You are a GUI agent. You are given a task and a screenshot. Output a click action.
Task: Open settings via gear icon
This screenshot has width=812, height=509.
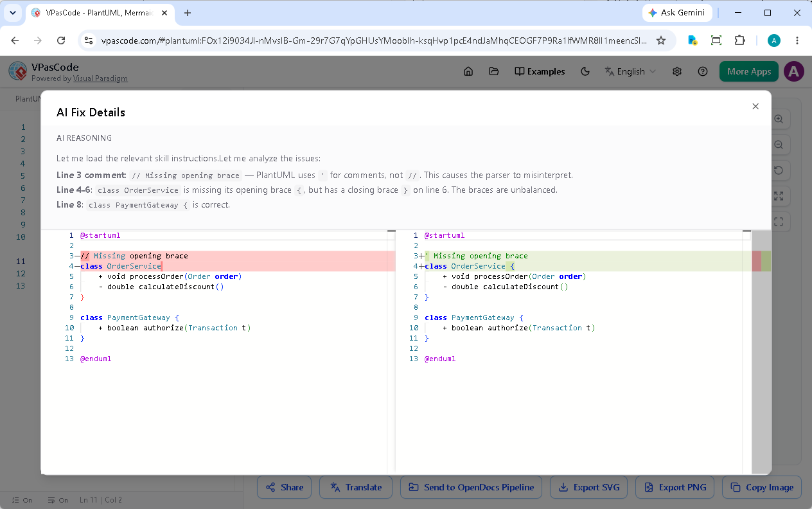coord(677,71)
